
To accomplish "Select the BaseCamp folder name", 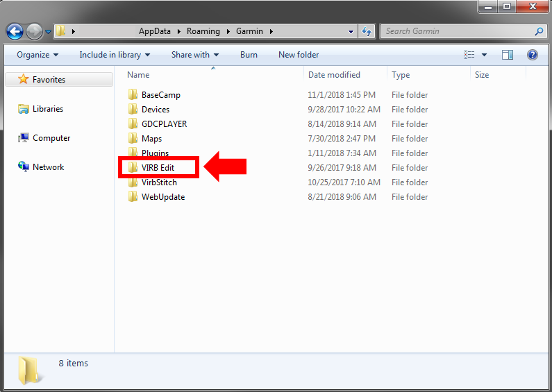I will click(x=161, y=95).
